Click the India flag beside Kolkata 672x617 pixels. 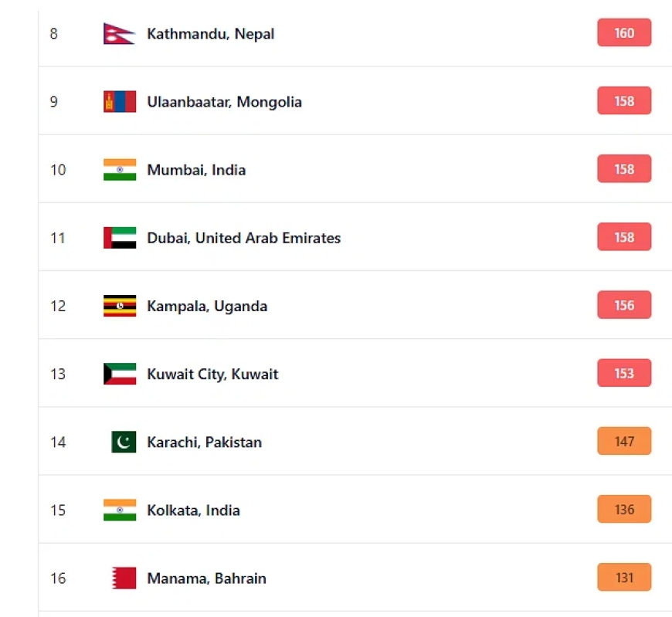pos(120,510)
